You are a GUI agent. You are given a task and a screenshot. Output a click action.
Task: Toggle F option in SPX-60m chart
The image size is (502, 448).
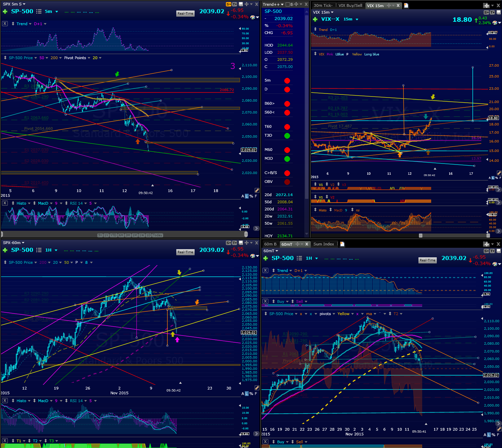click(256, 394)
